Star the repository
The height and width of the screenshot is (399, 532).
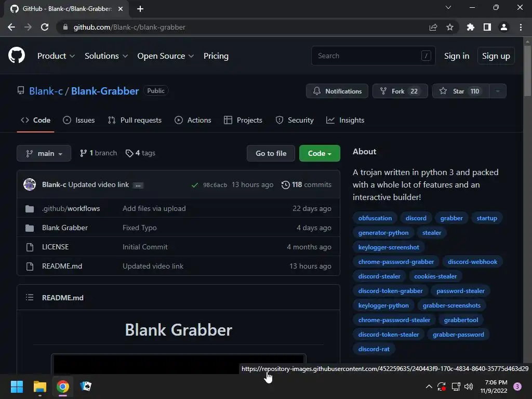[460, 91]
